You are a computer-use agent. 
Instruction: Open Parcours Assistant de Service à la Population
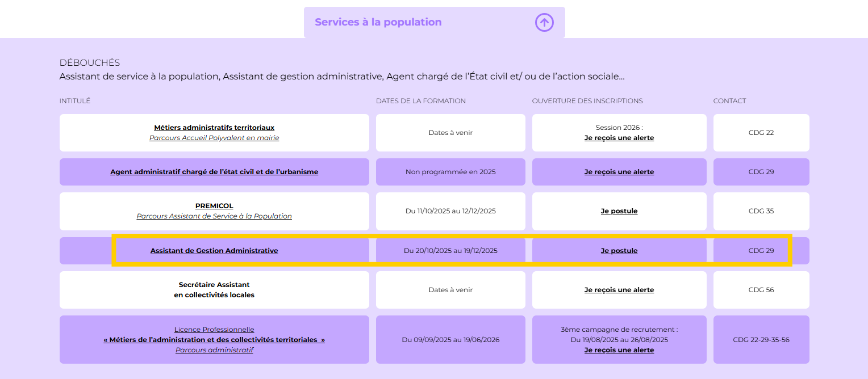214,216
